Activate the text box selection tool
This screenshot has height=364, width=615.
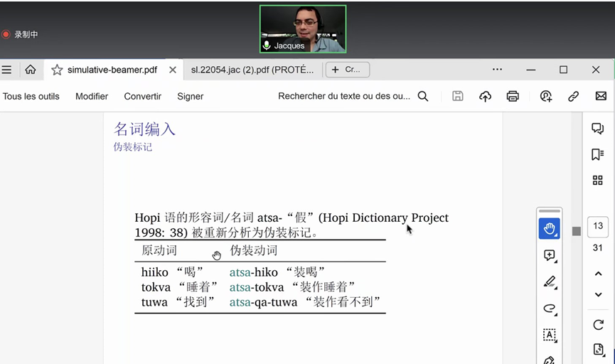549,334
